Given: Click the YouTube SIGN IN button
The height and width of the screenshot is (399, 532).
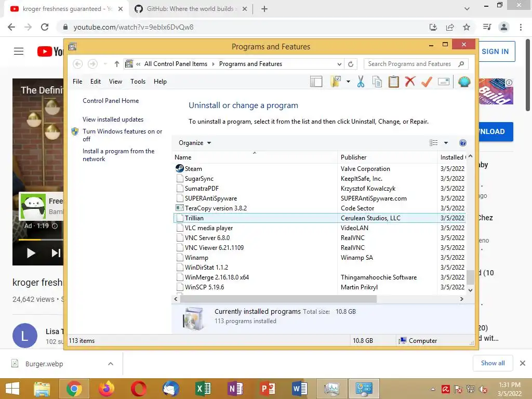Looking at the screenshot, I should (497, 51).
